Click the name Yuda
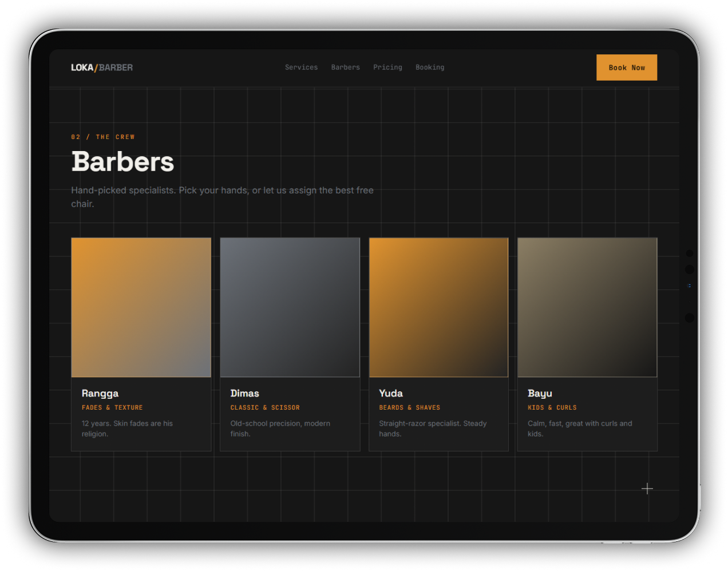 click(x=391, y=393)
